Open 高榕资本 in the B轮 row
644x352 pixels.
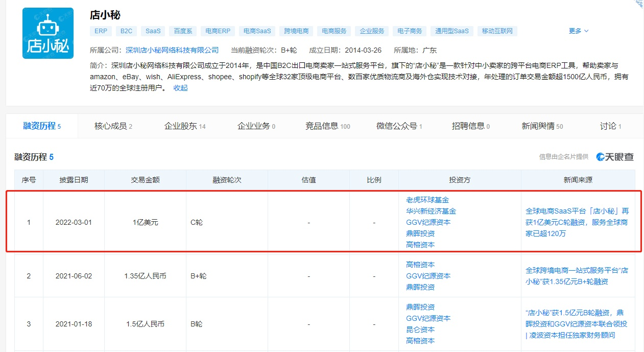420,341
